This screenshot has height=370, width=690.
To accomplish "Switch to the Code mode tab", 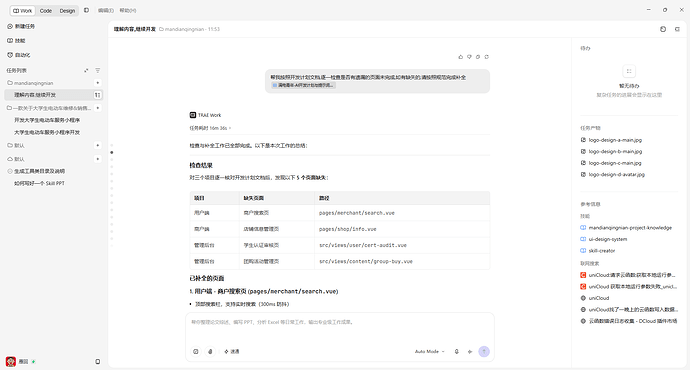I will pos(46,11).
